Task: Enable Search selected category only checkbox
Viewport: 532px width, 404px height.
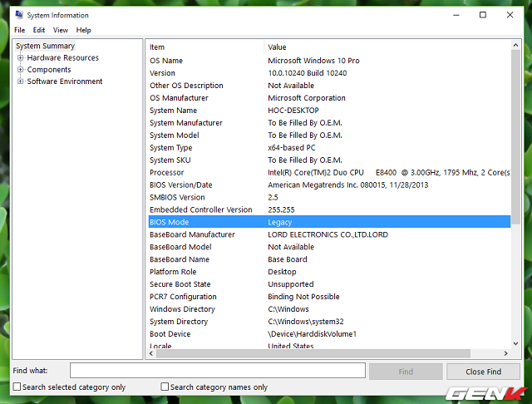Action: [17, 387]
